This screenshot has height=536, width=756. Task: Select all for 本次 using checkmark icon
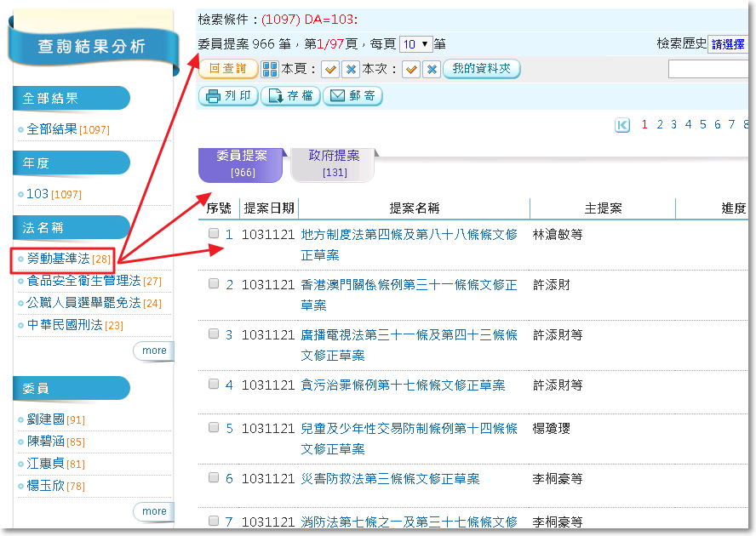(412, 69)
